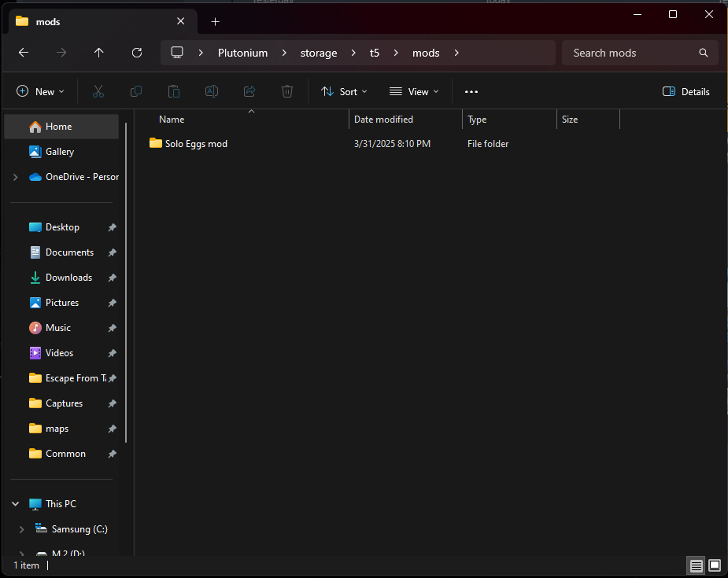Open the Sort dropdown menu
The width and height of the screenshot is (728, 578).
(x=344, y=91)
